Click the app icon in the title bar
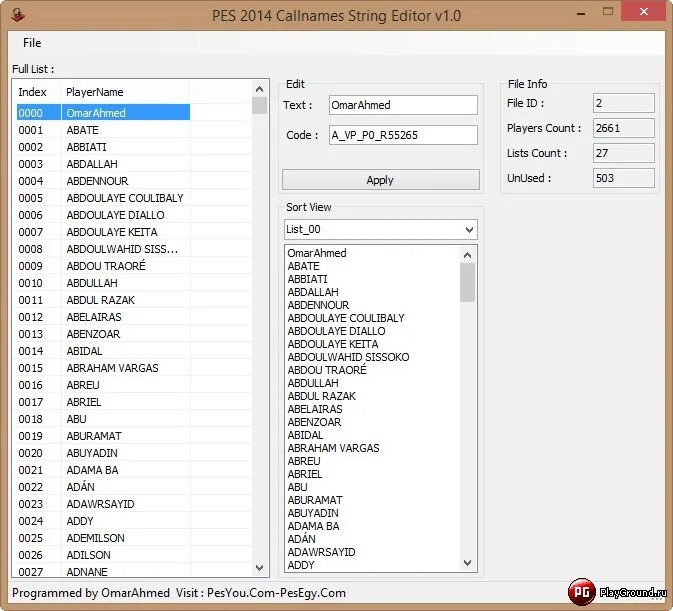Viewport: 673px width, 611px height. point(18,15)
